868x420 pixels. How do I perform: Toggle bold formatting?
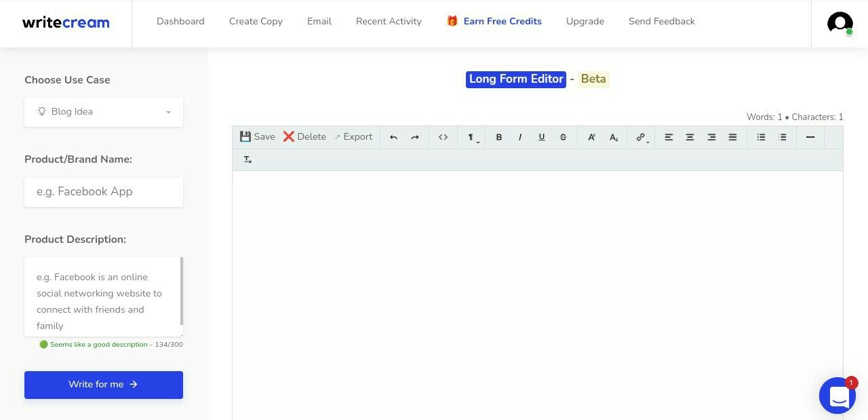click(x=498, y=136)
